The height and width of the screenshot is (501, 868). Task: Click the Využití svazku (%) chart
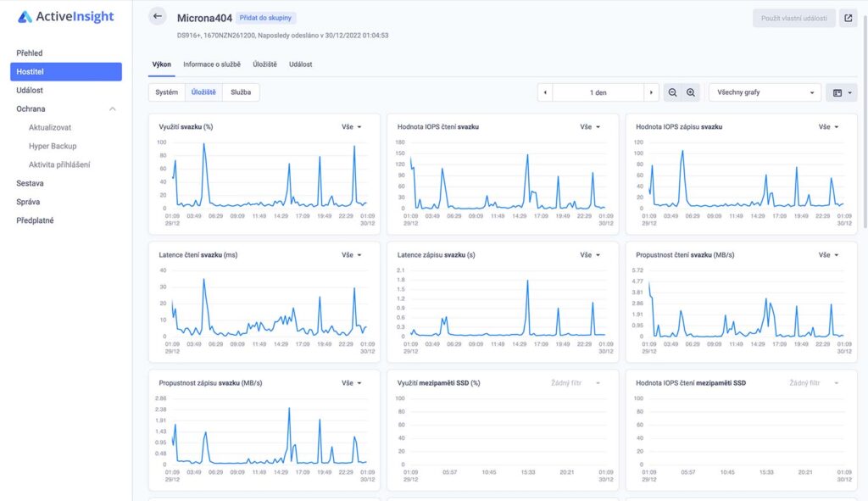point(264,175)
